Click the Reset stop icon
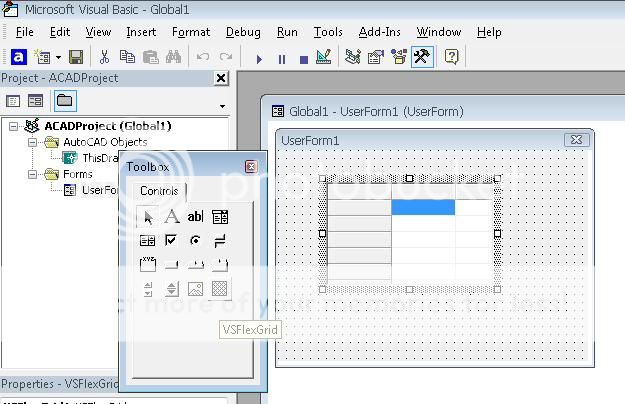 304,60
